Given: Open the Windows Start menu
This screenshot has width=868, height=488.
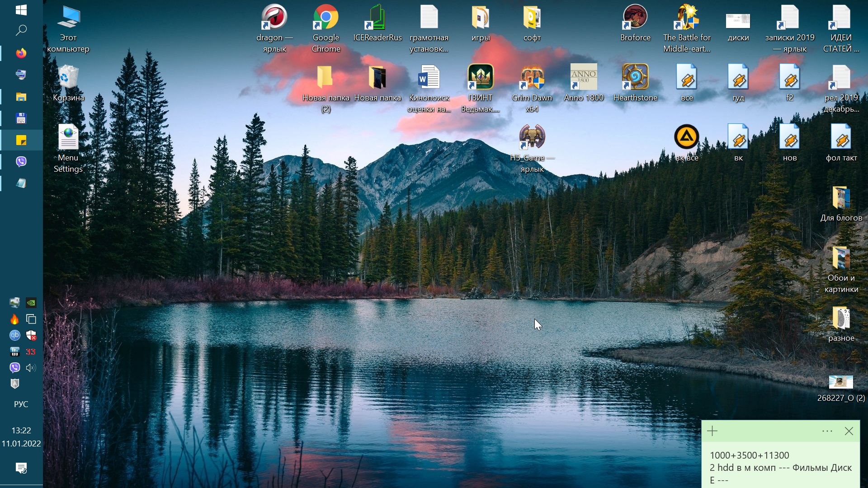Looking at the screenshot, I should tap(21, 10).
